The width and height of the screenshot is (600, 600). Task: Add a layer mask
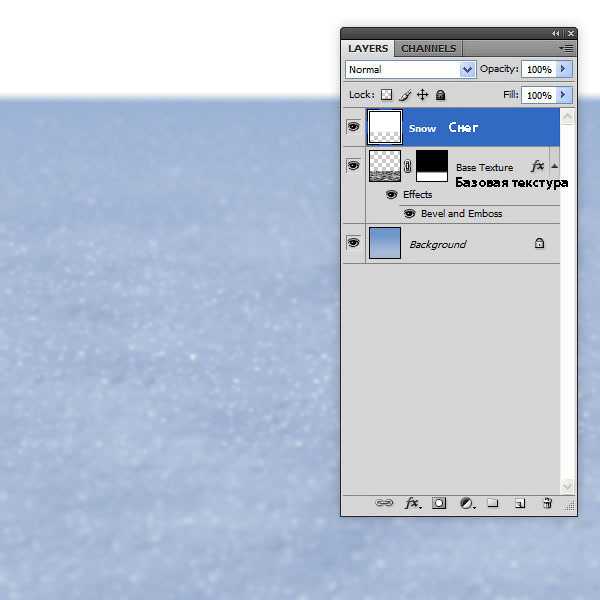439,503
